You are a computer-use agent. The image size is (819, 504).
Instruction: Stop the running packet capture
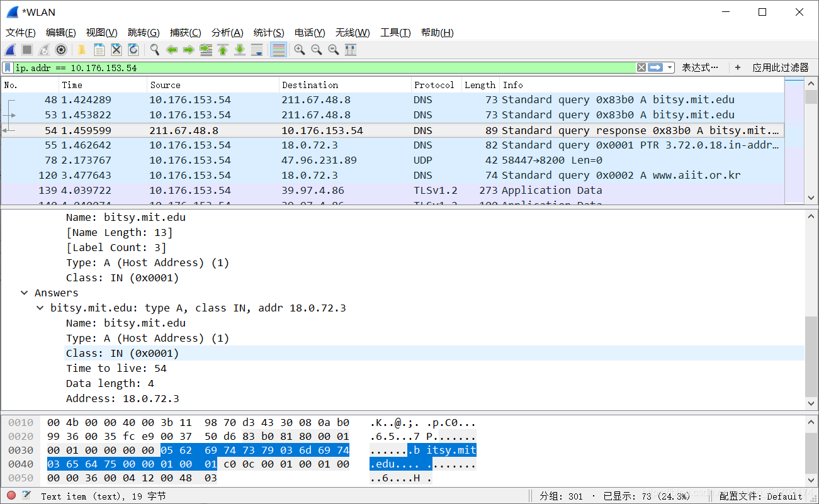coord(27,50)
